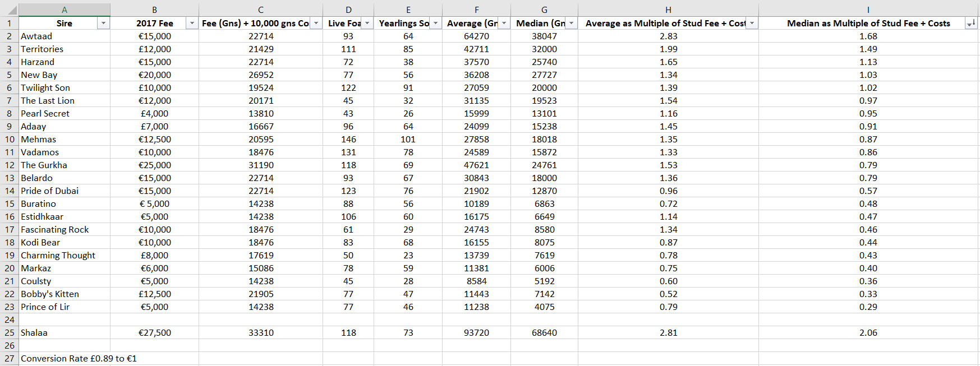Open the Median (Gns) filter dropdown
This screenshot has width=980, height=366.
pos(572,23)
